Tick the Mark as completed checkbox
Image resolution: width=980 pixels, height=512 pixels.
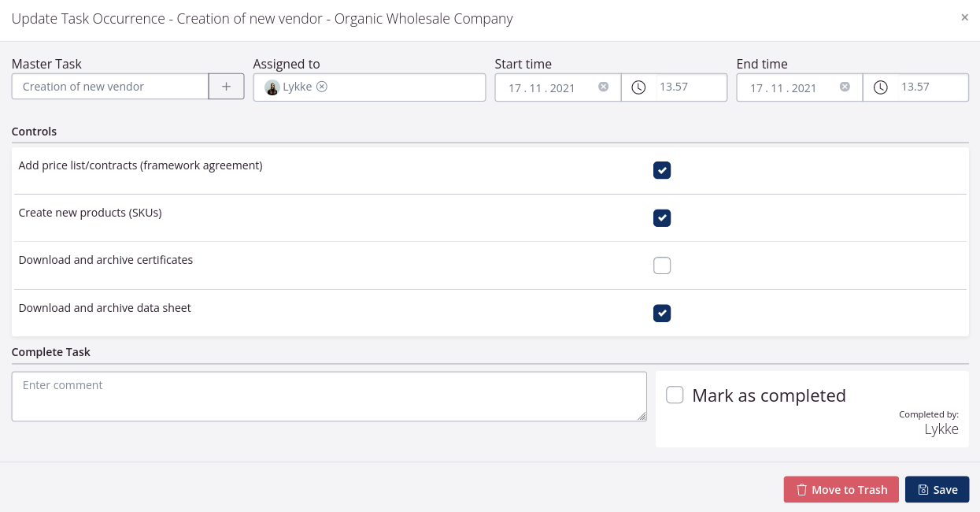click(x=675, y=395)
